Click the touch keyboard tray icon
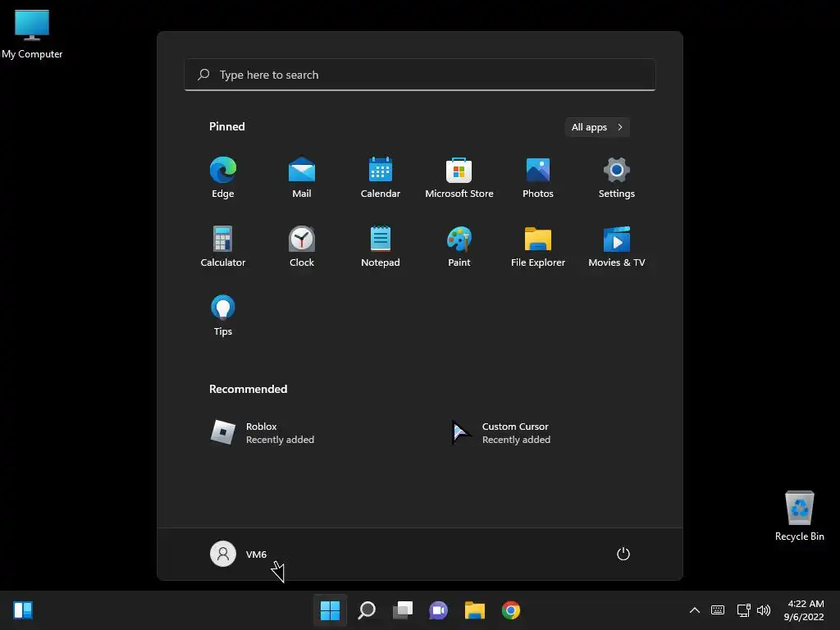Screen dimensions: 840x630 (x=717, y=610)
